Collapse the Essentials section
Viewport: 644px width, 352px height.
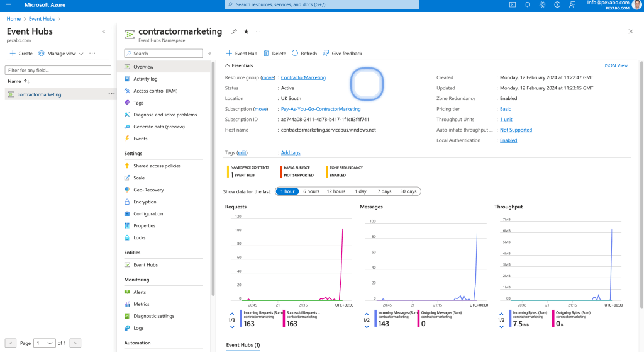coord(239,65)
